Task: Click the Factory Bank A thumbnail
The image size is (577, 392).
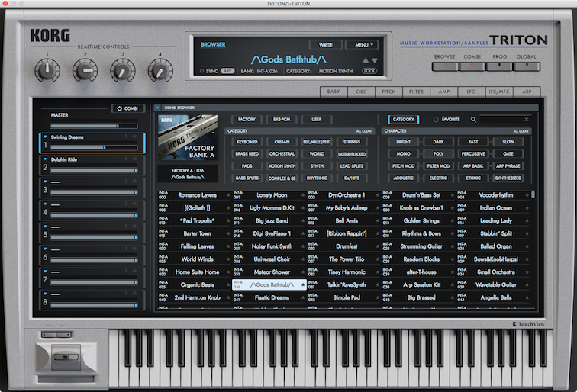Action: (x=188, y=137)
